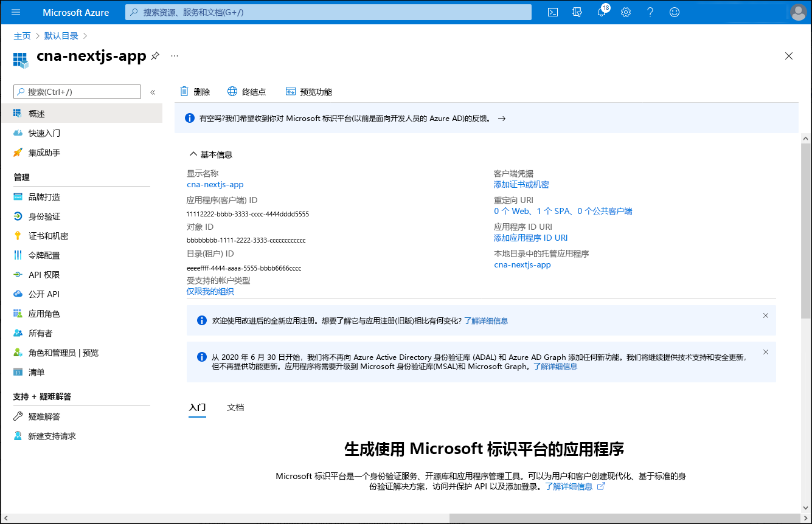Open 了解详细信息 in the ADAL notice
The image size is (812, 524).
tap(555, 367)
